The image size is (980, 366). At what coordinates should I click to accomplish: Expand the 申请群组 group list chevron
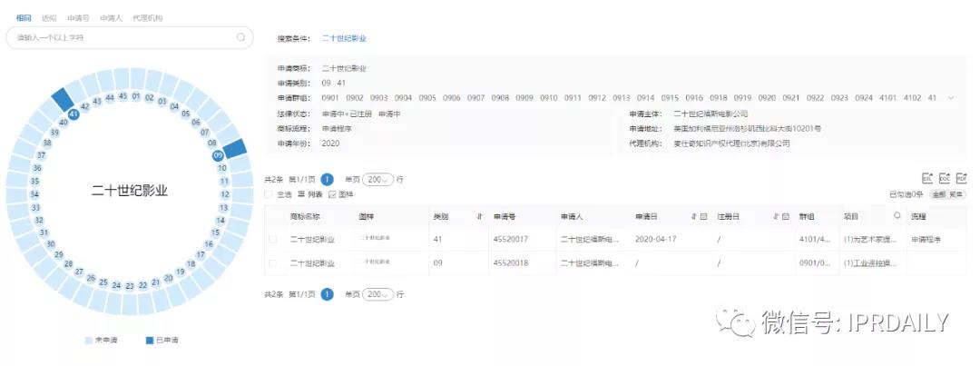(951, 98)
